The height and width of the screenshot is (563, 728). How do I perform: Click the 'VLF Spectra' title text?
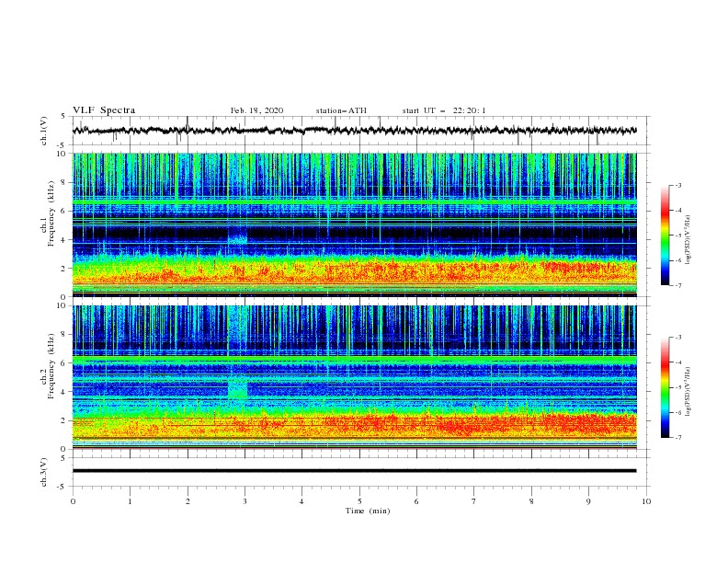pyautogui.click(x=104, y=110)
